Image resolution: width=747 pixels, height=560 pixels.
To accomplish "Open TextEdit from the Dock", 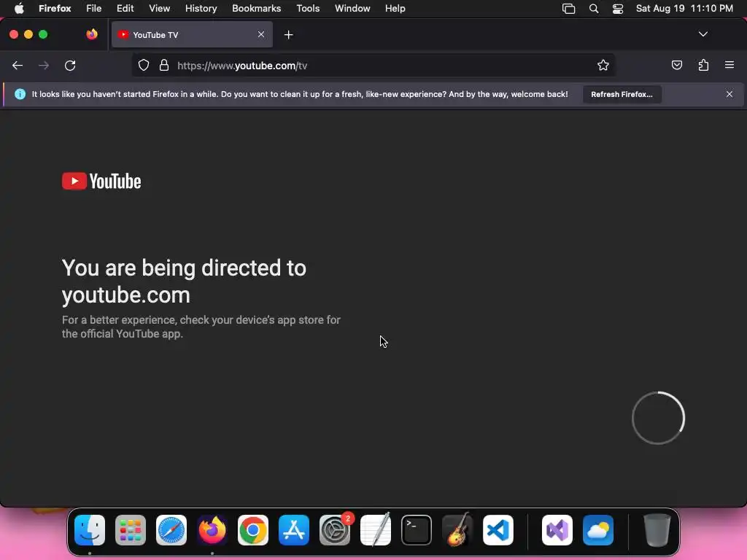I will (376, 530).
